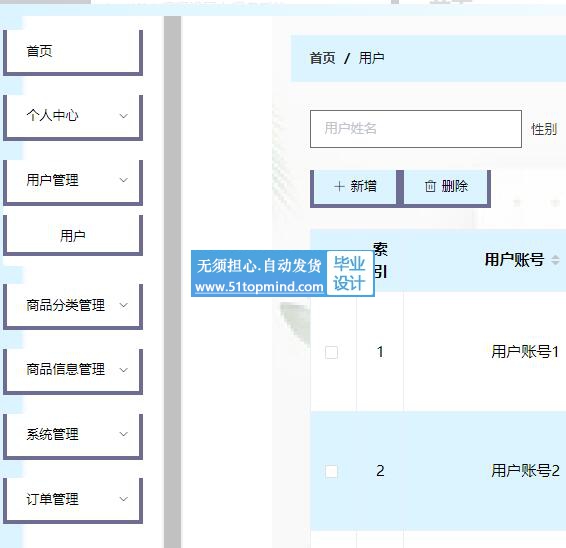Click the 用户账号1 table cell
The image size is (566, 548).
[x=525, y=352]
